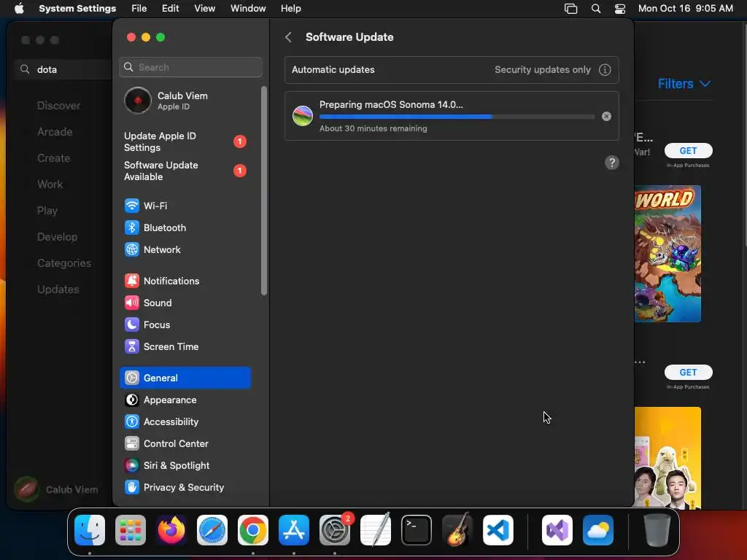The height and width of the screenshot is (560, 747).
Task: Click the update preparation progress bar
Action: tap(457, 117)
